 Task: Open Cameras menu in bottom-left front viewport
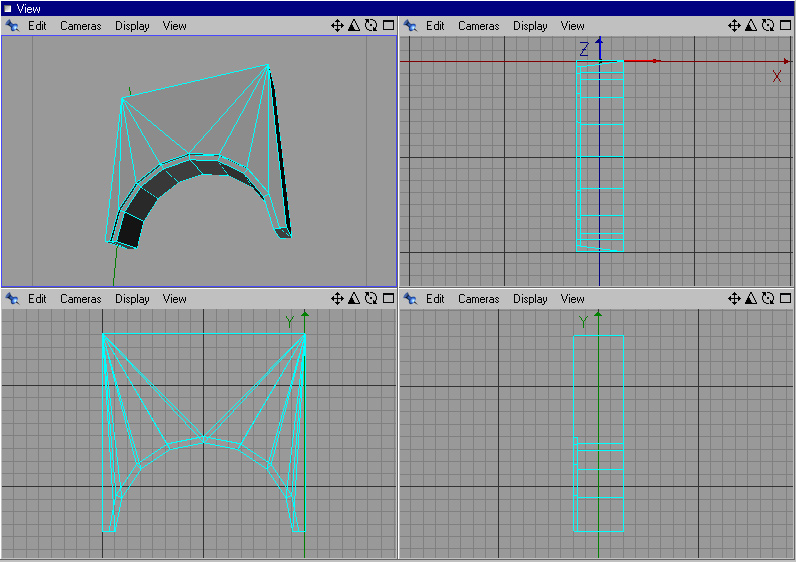tap(81, 299)
